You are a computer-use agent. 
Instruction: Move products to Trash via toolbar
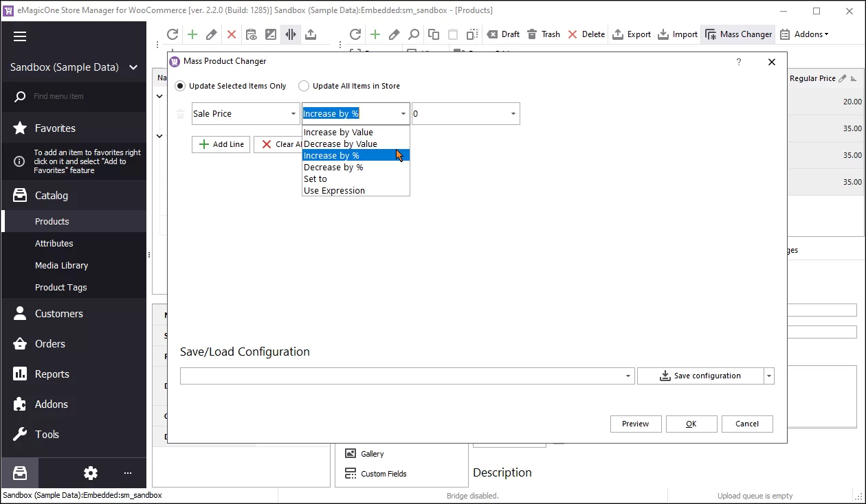(x=543, y=34)
